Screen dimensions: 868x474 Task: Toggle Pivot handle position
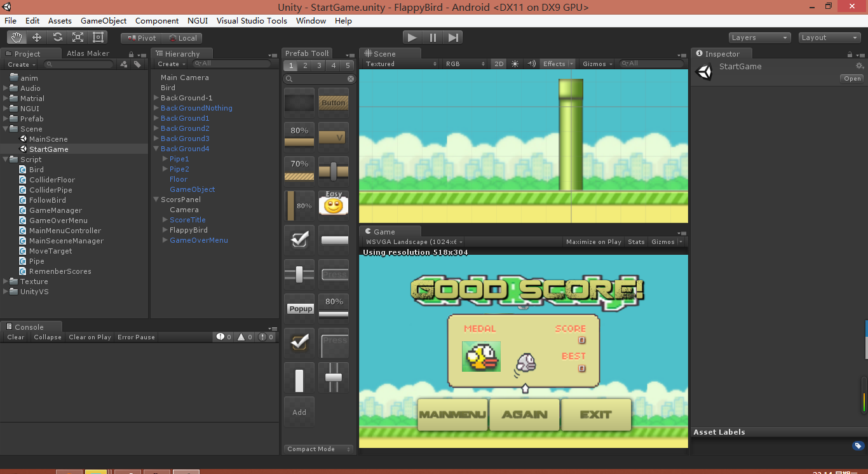click(x=142, y=38)
